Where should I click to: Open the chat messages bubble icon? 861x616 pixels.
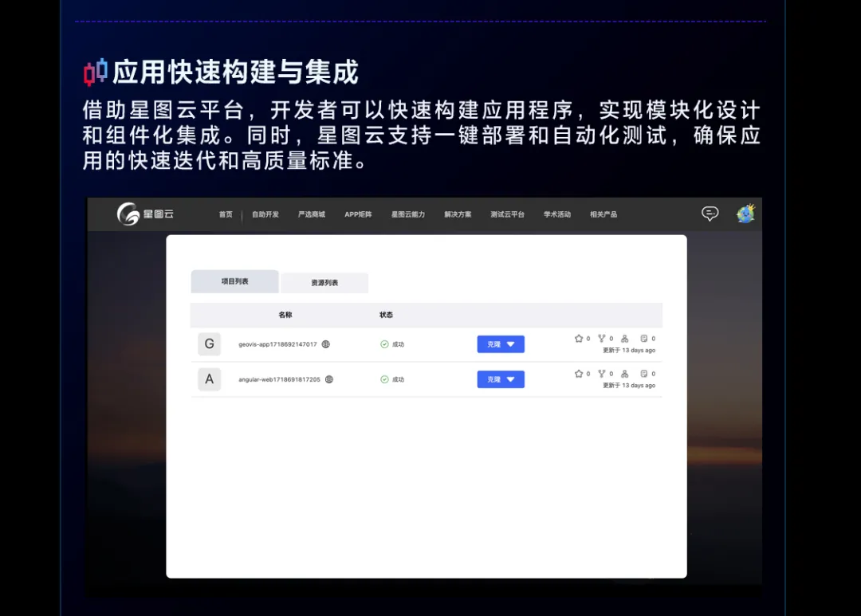click(710, 214)
